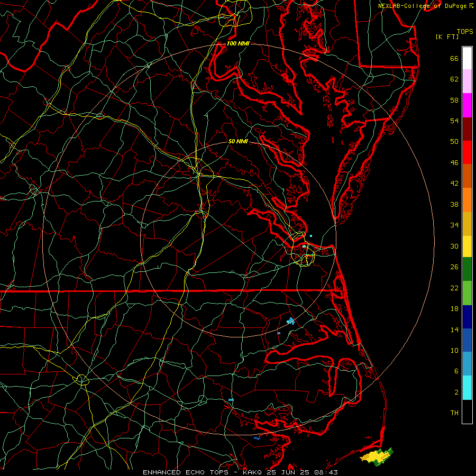Screen dimensions: 476x476
Task: Click the '22' legend value
Action: (x=454, y=288)
